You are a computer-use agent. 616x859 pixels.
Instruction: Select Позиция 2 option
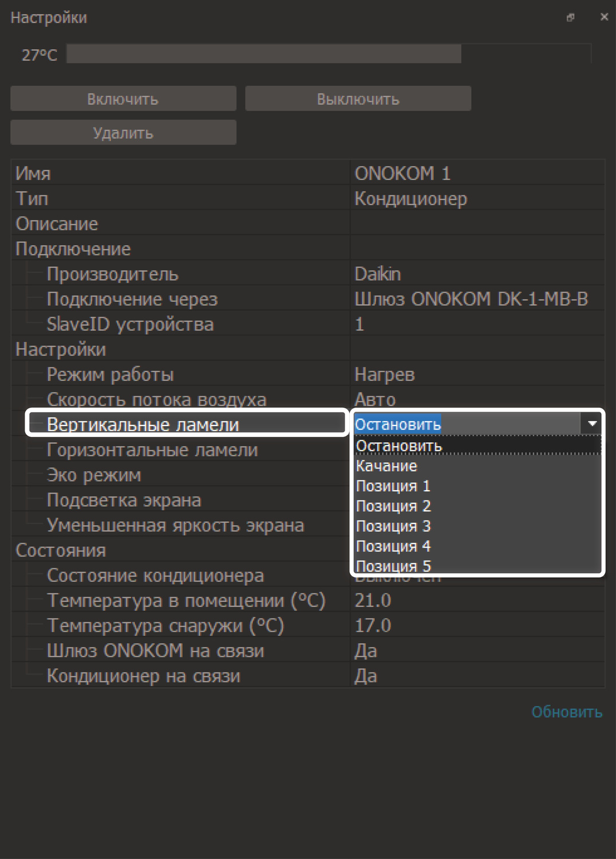point(393,506)
